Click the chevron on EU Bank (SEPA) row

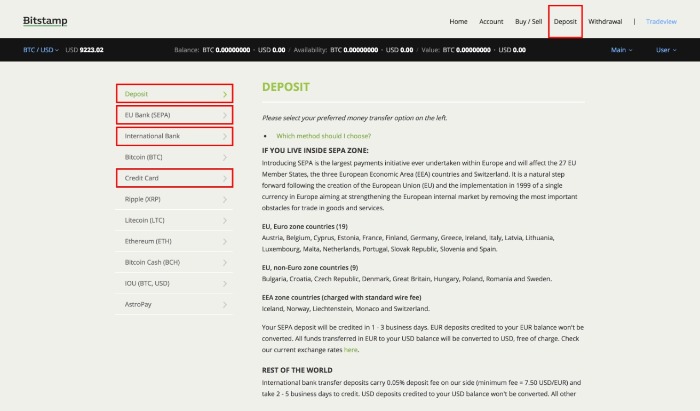[x=225, y=115]
